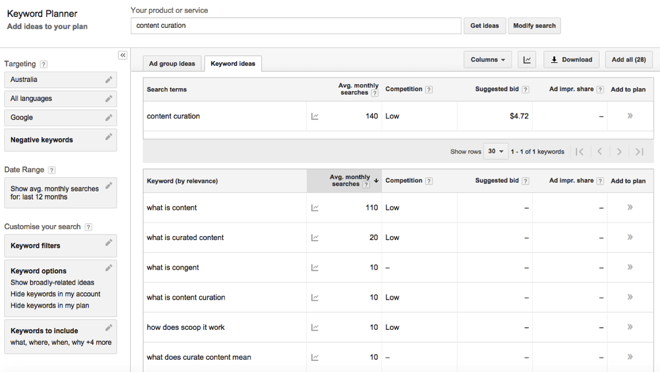Screen dimensions: 660x372
Task: Add what does curate content mean to plan
Action: [x=630, y=356]
